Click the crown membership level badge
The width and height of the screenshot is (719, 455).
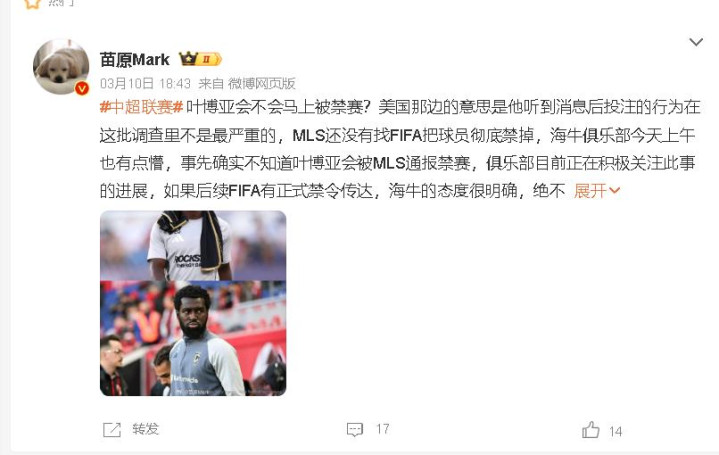pyautogui.click(x=200, y=59)
